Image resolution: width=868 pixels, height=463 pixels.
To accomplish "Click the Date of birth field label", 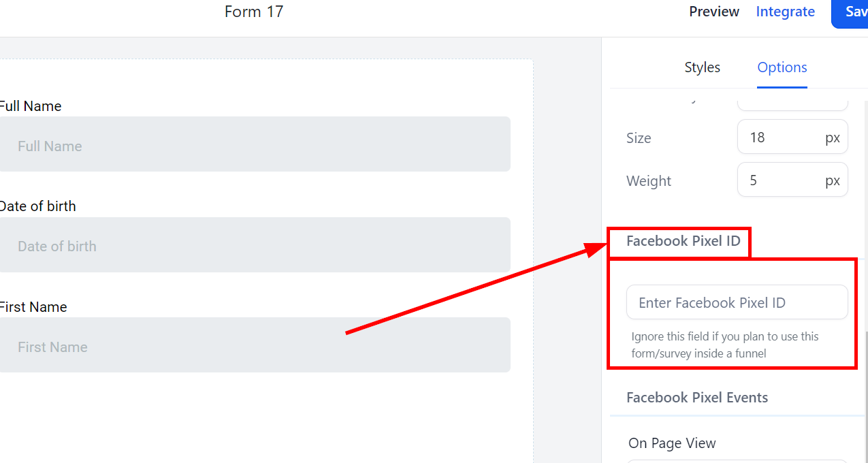I will (37, 206).
